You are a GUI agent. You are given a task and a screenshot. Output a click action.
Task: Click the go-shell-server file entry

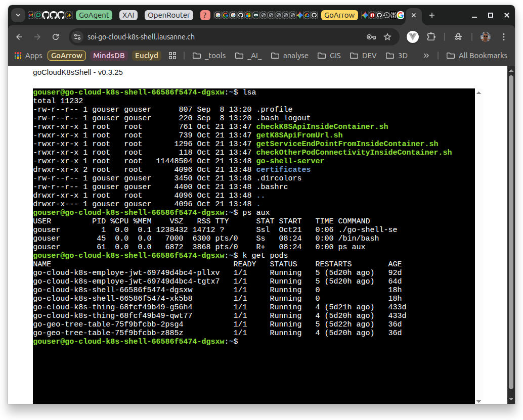(290, 161)
